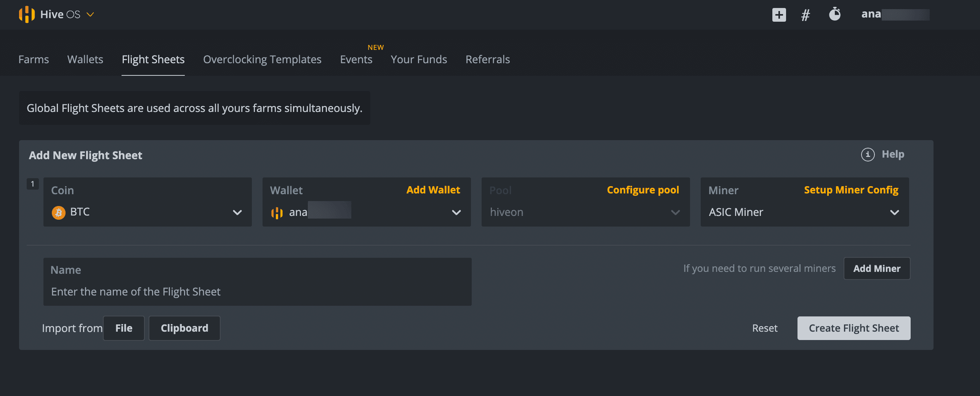Click the miner row number 1 badge

click(x=32, y=184)
